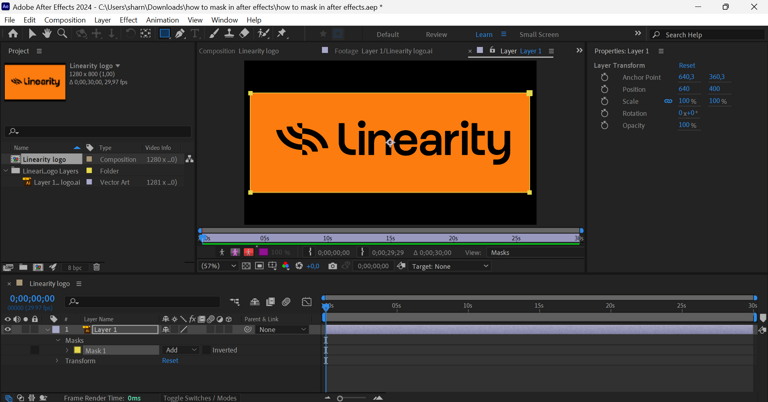Open the View Masks dropdown
Screen dimensions: 768x402
[536, 252]
